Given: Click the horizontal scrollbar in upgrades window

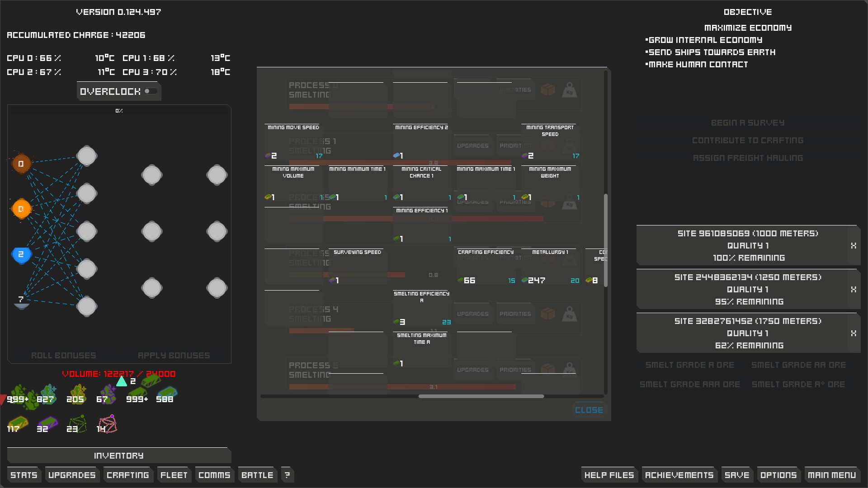Looking at the screenshot, I should click(481, 396).
